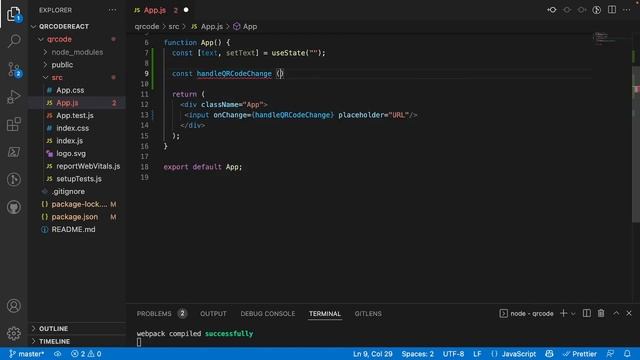Toggle Prettier formatter status
640x360 pixels.
coord(580,354)
